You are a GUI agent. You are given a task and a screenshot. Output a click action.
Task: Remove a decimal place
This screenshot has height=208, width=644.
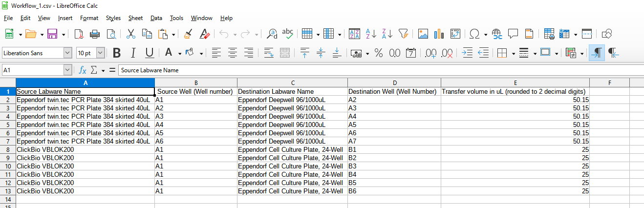[447, 53]
